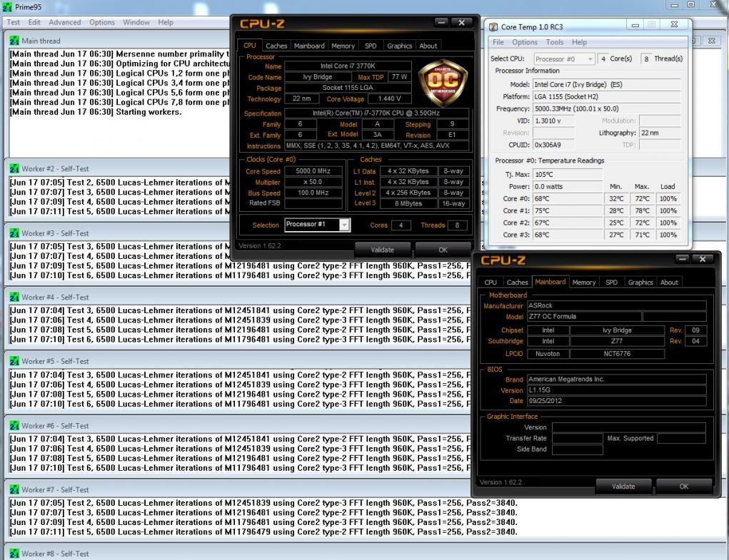This screenshot has width=729, height=560.
Task: Click the ASRock manufacturer field
Action: point(616,305)
